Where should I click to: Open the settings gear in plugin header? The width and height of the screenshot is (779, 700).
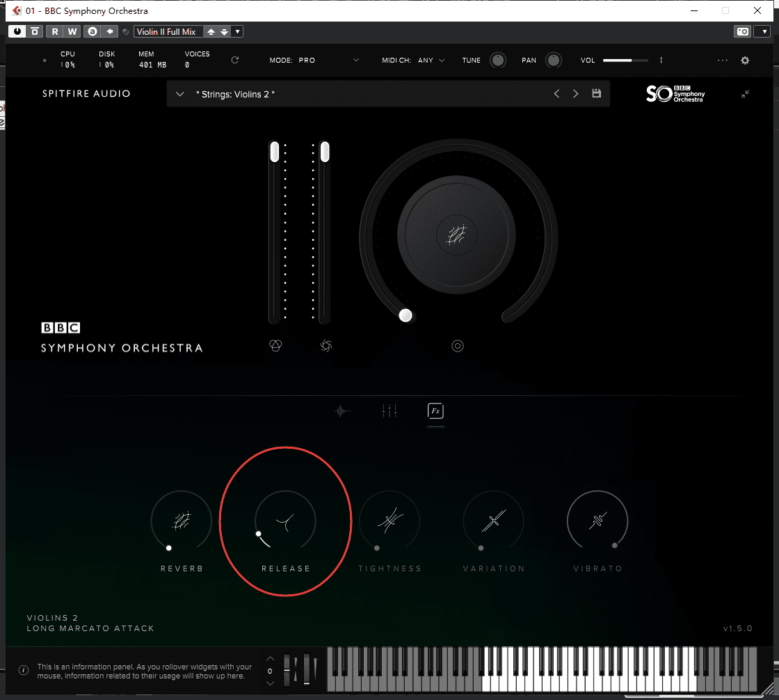pos(745,61)
